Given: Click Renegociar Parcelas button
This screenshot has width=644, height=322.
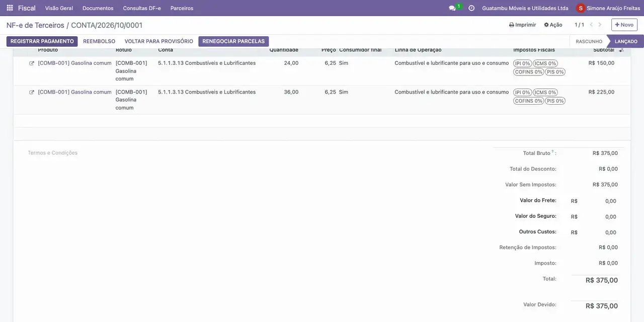Looking at the screenshot, I should [x=233, y=41].
